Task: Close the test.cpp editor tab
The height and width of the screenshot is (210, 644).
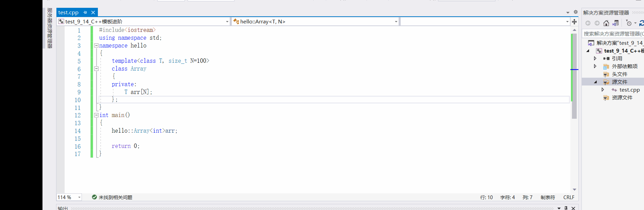Action: [93, 13]
